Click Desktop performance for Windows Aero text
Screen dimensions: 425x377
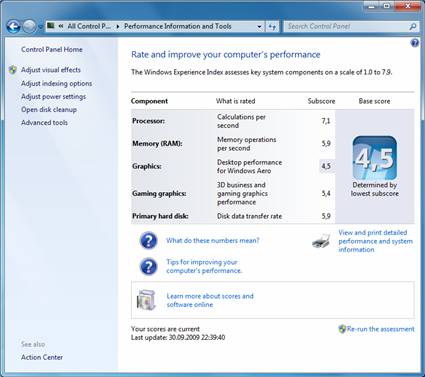coord(249,166)
